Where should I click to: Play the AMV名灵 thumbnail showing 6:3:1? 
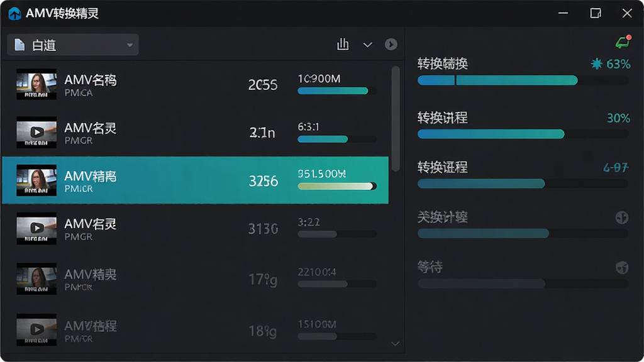pyautogui.click(x=36, y=132)
